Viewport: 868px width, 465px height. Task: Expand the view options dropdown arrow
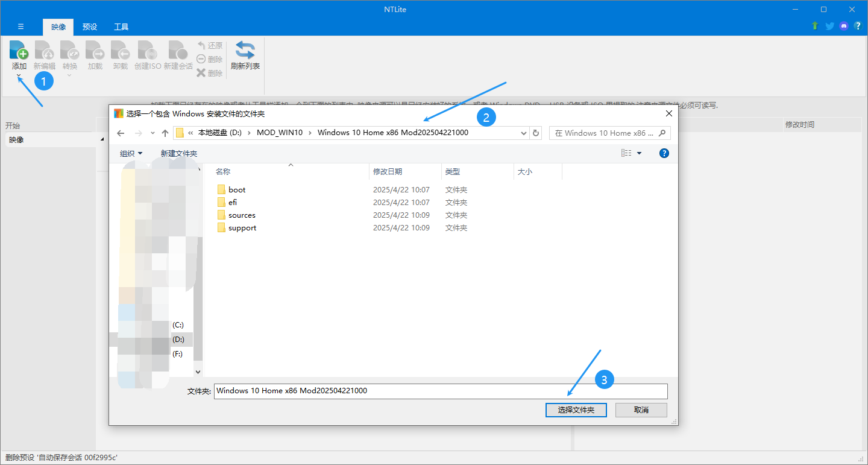pyautogui.click(x=640, y=153)
